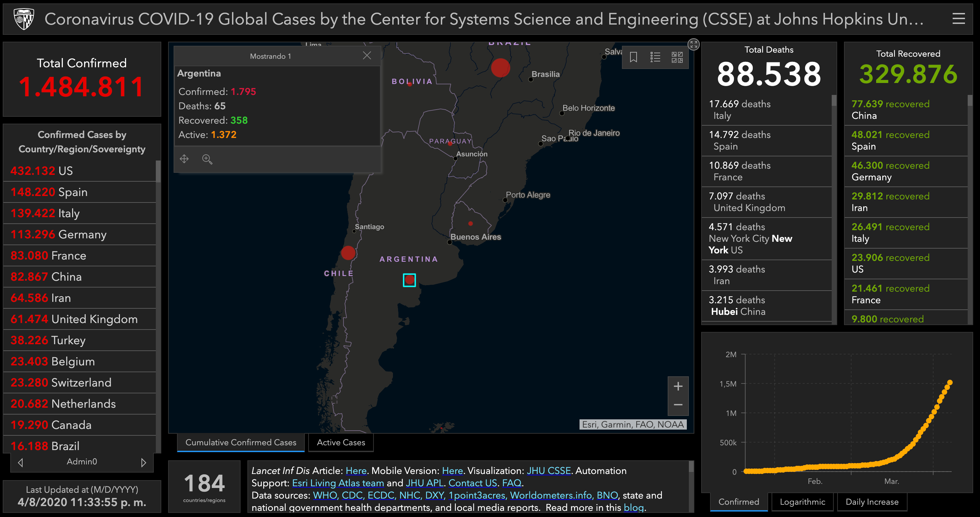Open the map legend list icon
This screenshot has width=980, height=517.
(655, 57)
